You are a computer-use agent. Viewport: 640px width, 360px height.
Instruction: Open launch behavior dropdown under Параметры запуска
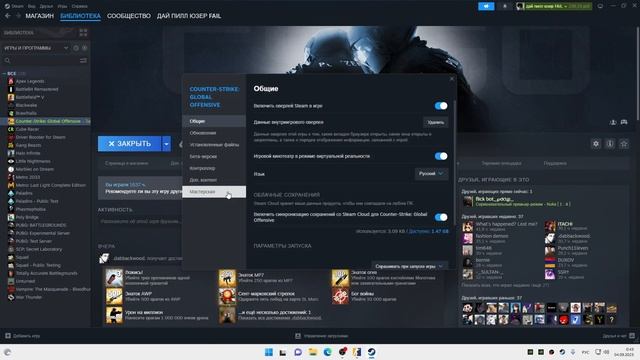tap(409, 266)
